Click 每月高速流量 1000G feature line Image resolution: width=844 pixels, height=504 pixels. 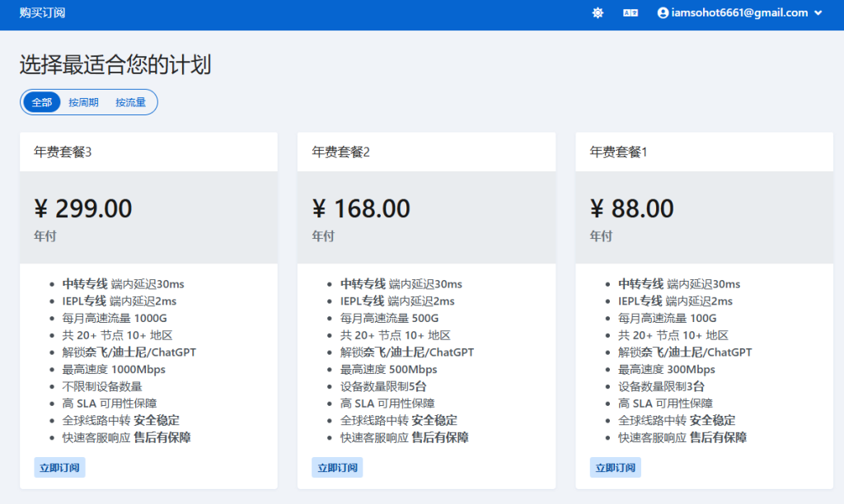pos(115,318)
